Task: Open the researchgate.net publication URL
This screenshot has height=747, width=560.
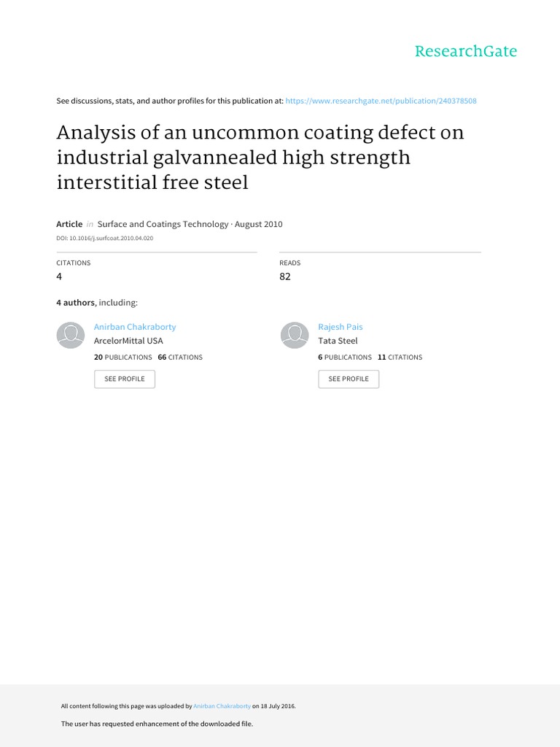Action: coord(381,101)
